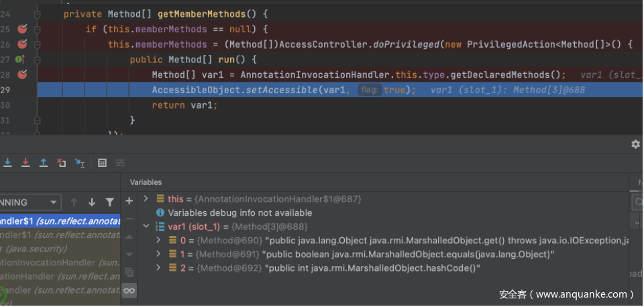The height and width of the screenshot is (307, 644).
Task: Expand array element 0 Method@690
Action: point(158,240)
